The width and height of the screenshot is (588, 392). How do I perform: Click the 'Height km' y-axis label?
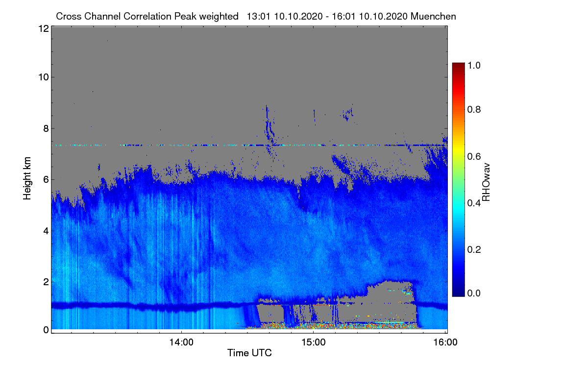(26, 178)
